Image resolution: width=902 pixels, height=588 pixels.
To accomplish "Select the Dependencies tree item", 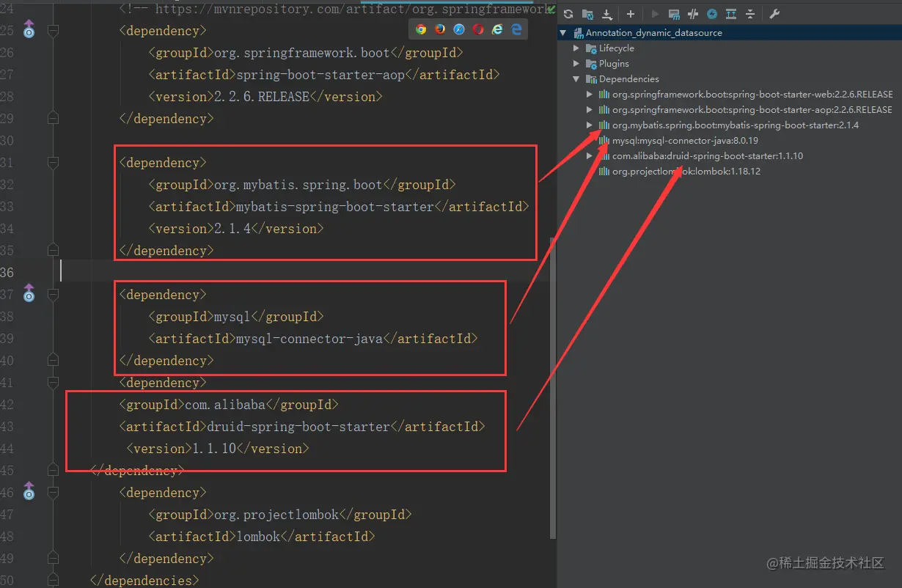I will click(x=628, y=79).
